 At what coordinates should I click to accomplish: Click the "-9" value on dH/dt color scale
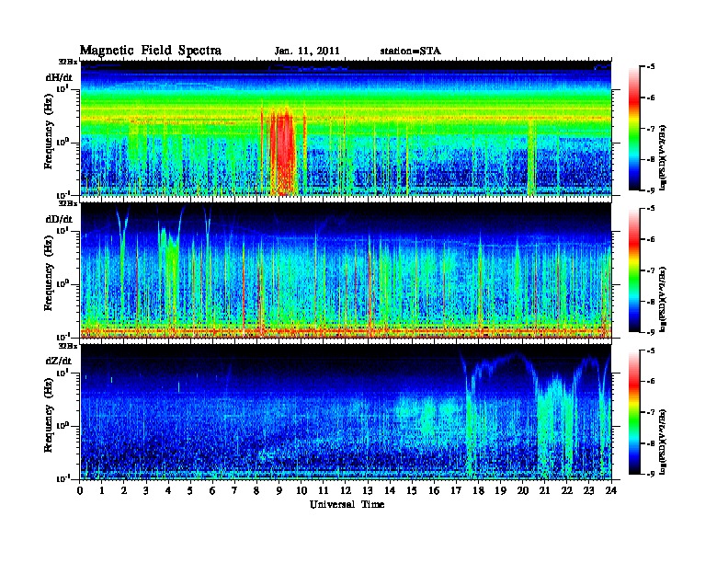click(x=651, y=190)
